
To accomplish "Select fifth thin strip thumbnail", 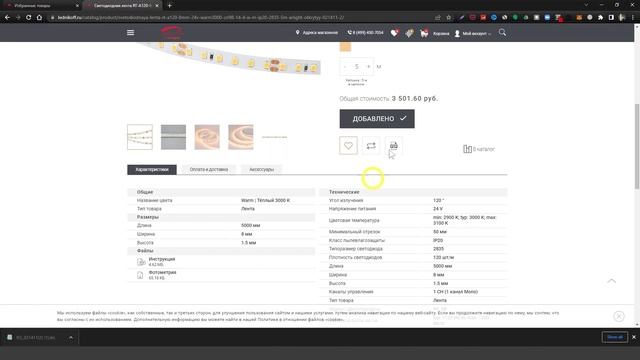I will point(274,137).
